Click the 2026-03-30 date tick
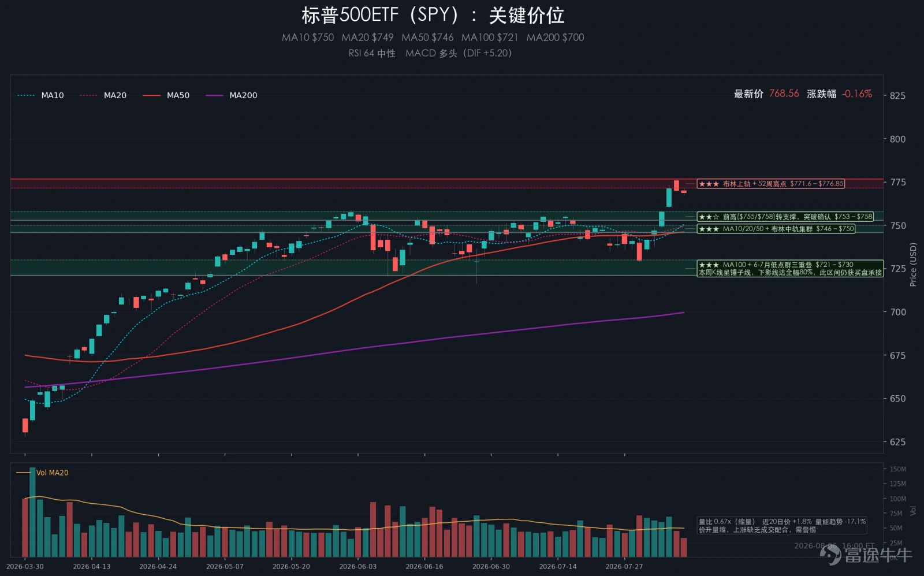The image size is (924, 576). [x=25, y=567]
